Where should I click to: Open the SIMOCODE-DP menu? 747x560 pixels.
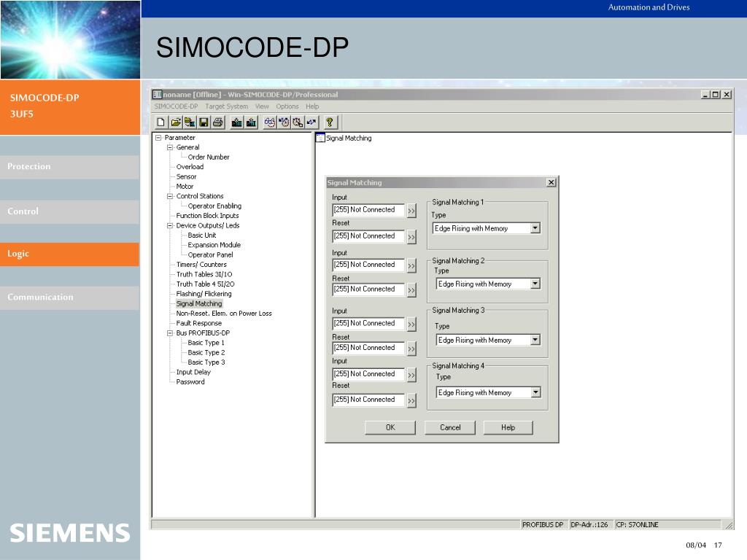point(176,106)
